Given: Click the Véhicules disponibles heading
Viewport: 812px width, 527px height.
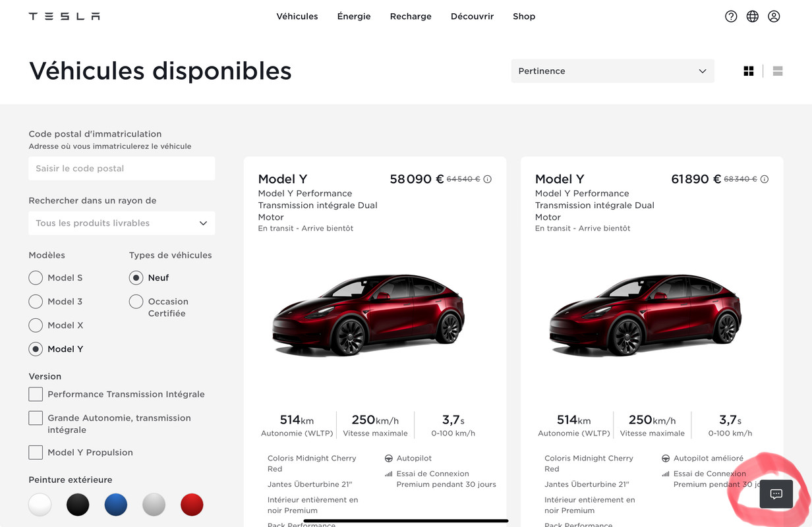Looking at the screenshot, I should (x=160, y=71).
